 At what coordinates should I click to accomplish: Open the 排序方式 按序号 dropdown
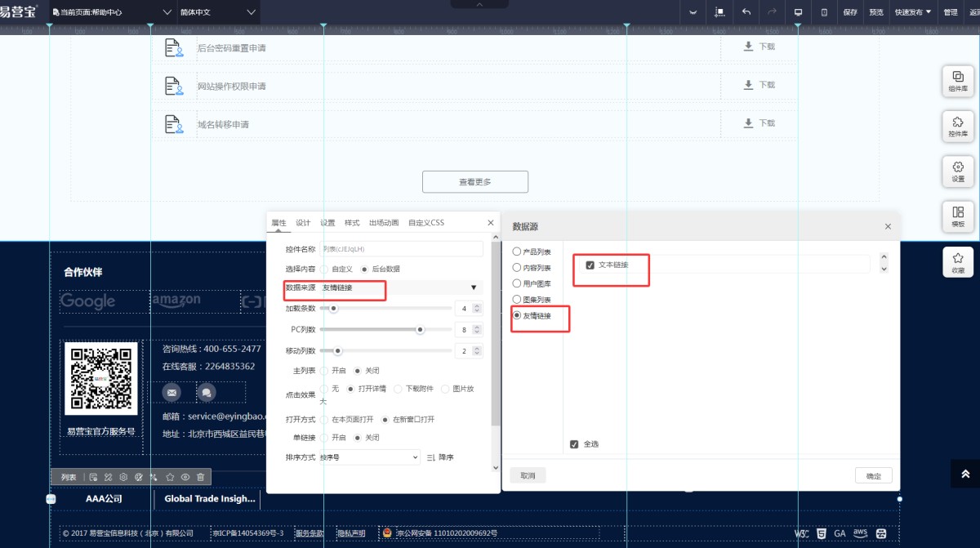369,457
